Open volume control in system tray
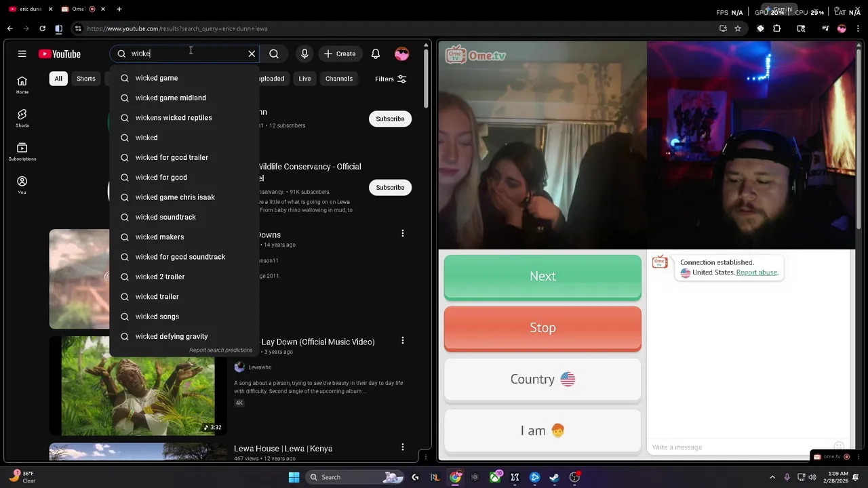The image size is (868, 488). click(812, 477)
